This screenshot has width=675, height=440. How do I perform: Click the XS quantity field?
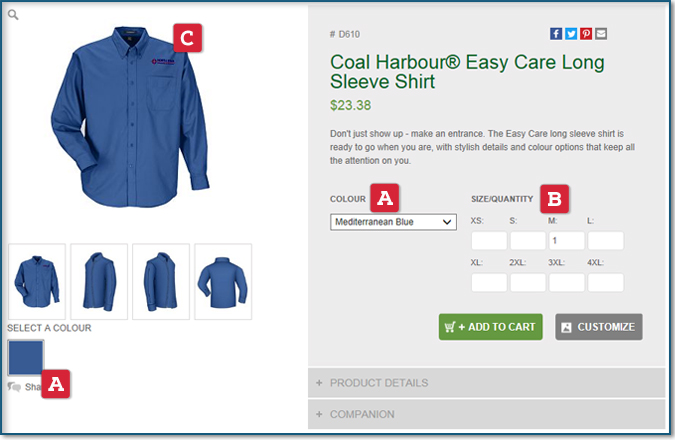489,241
